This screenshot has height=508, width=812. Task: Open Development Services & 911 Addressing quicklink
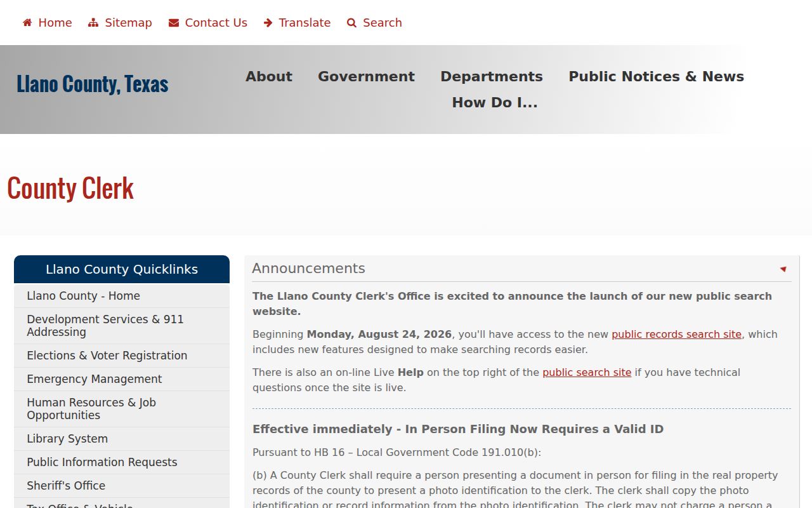(122, 326)
